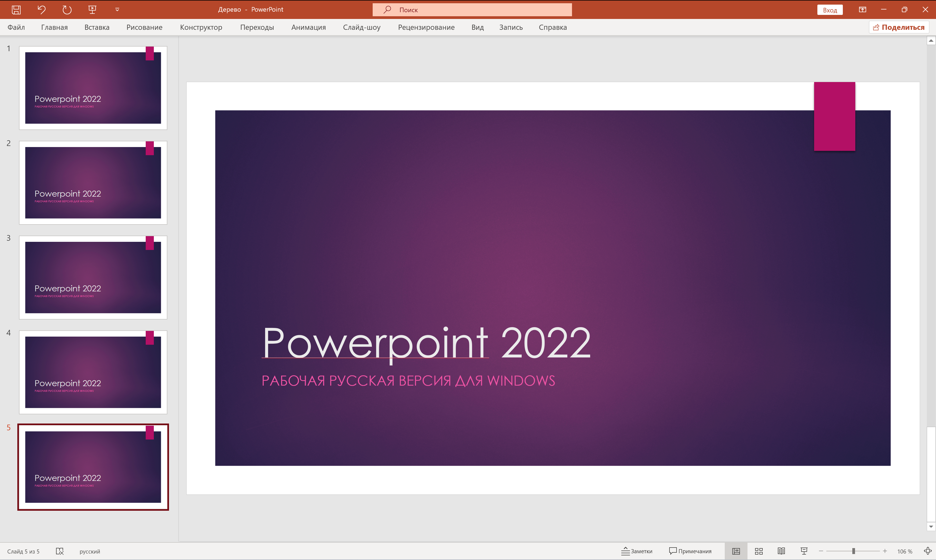Click the Undo arrow icon

tap(41, 10)
